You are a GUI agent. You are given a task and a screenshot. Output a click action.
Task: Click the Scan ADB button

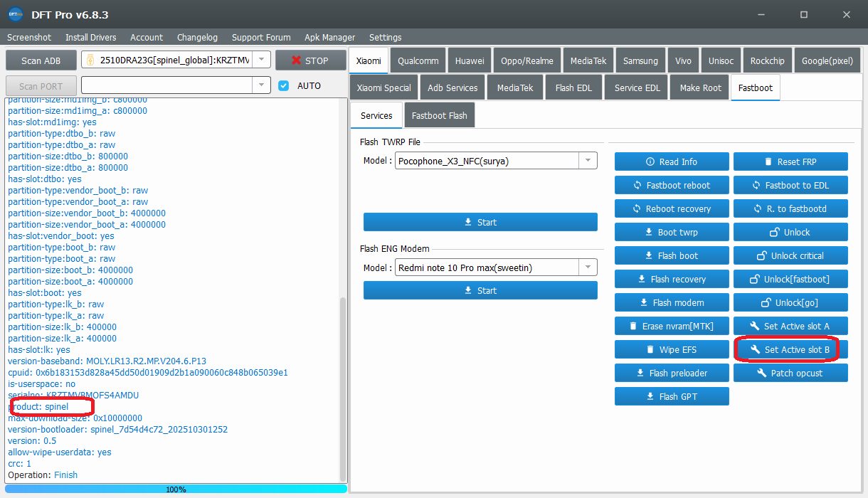pyautogui.click(x=40, y=60)
